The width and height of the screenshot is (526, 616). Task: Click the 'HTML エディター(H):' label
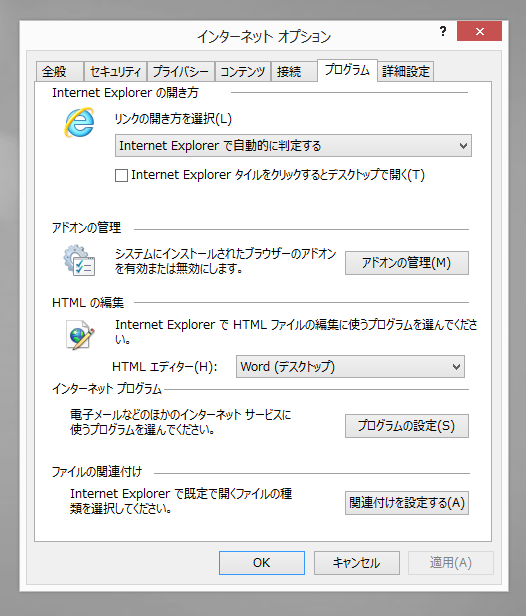point(165,367)
